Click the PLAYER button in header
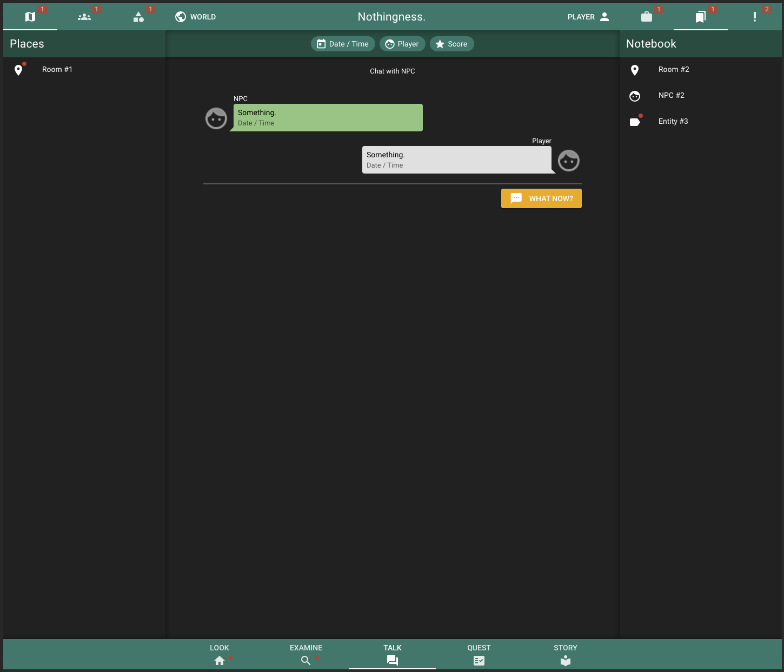Screen dimensions: 784x672 coord(589,17)
